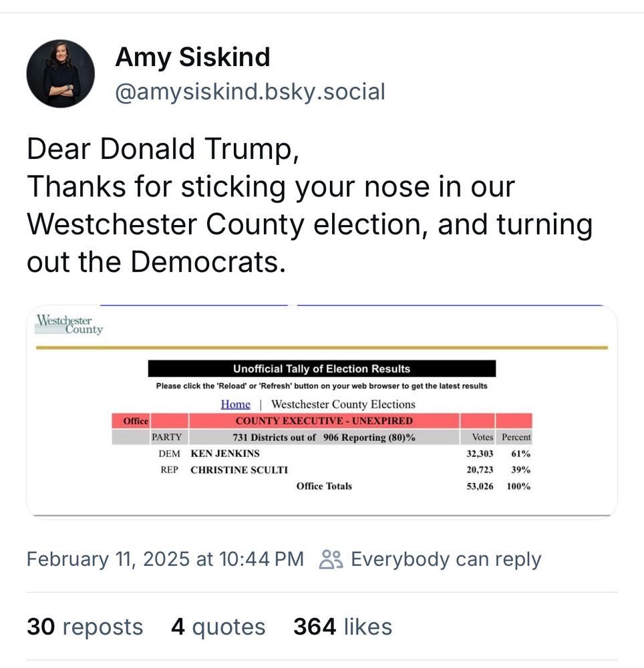Screen dimensions: 644x668
Task: Click Unofficial Tally of Election Results banner
Action: [x=322, y=369]
